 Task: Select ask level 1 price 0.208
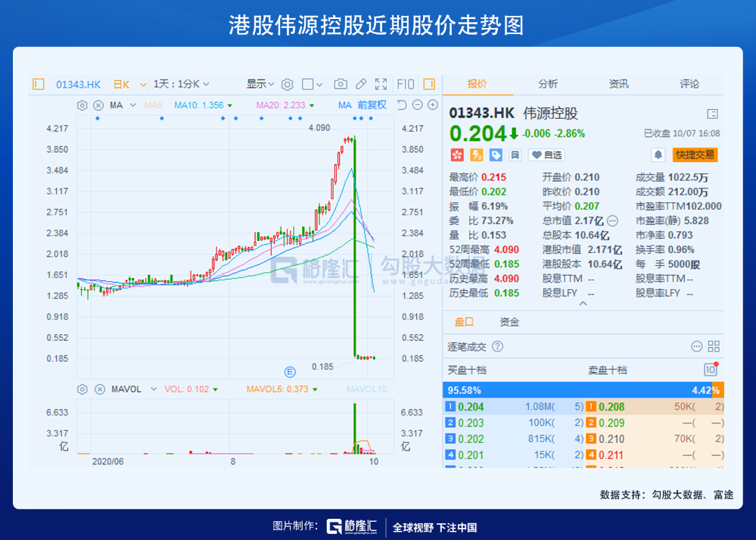(611, 407)
